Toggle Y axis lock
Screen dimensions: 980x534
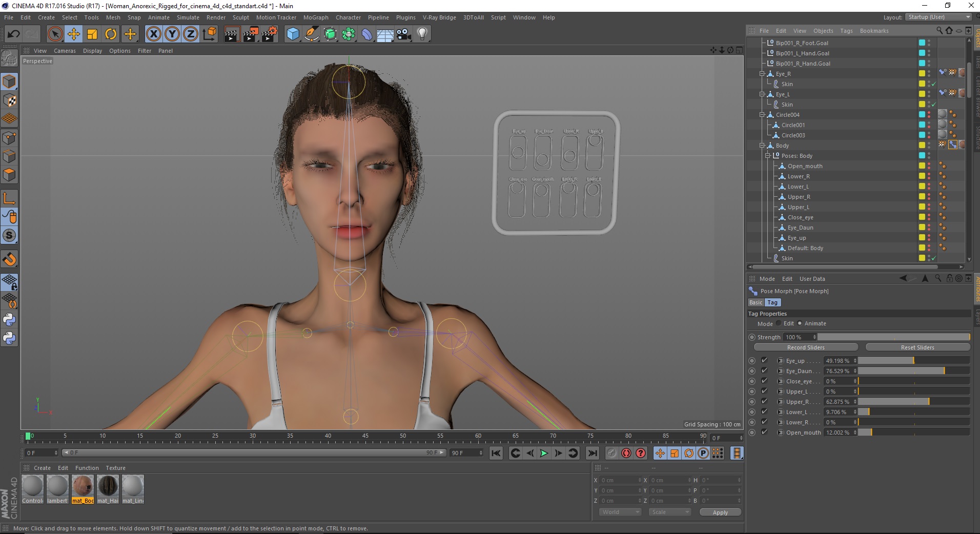[x=172, y=34]
